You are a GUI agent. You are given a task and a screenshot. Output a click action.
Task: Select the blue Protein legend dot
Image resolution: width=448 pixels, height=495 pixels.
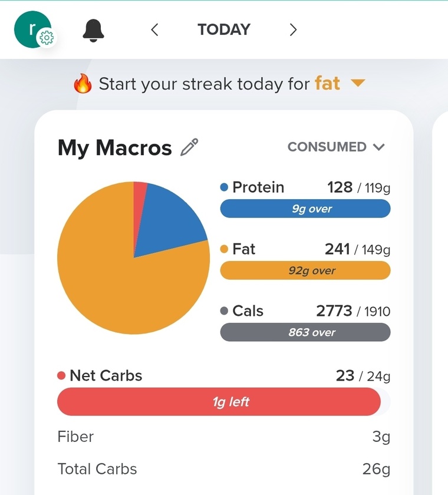(224, 187)
